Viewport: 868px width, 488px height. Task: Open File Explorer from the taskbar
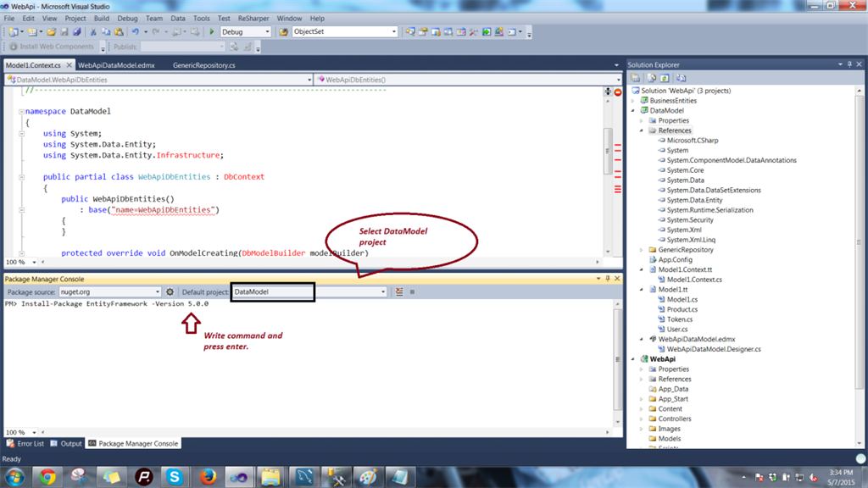click(270, 477)
